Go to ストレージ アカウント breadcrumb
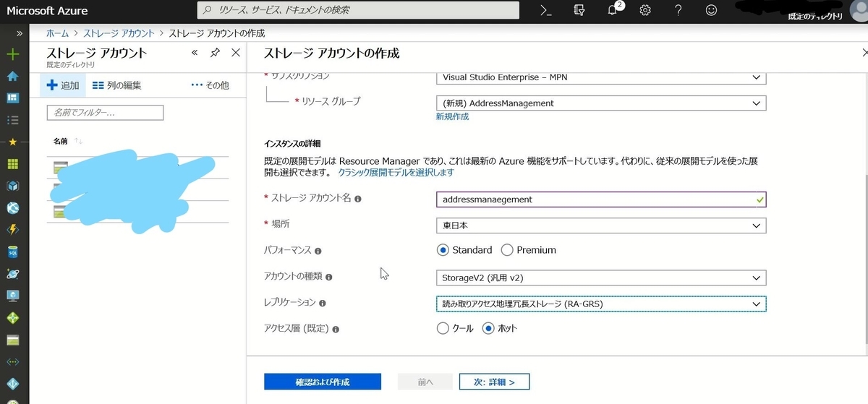Screen dimensions: 868x404 pyautogui.click(x=119, y=33)
